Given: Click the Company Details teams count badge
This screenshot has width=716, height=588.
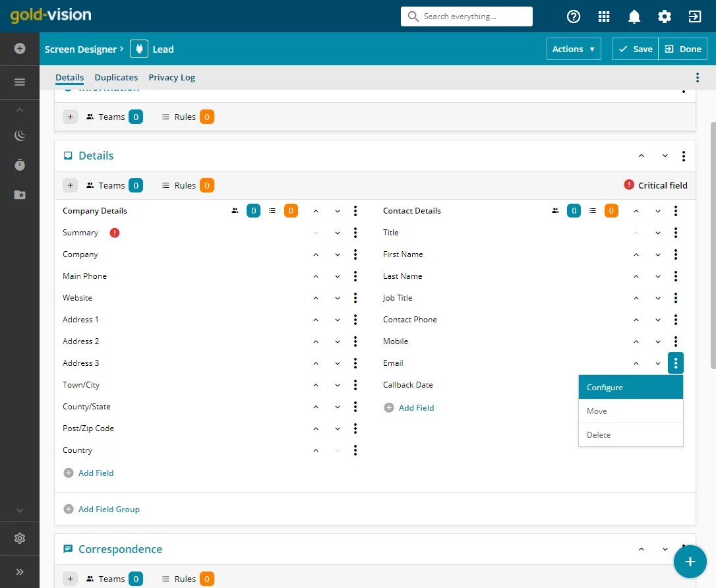Looking at the screenshot, I should click(x=253, y=211).
